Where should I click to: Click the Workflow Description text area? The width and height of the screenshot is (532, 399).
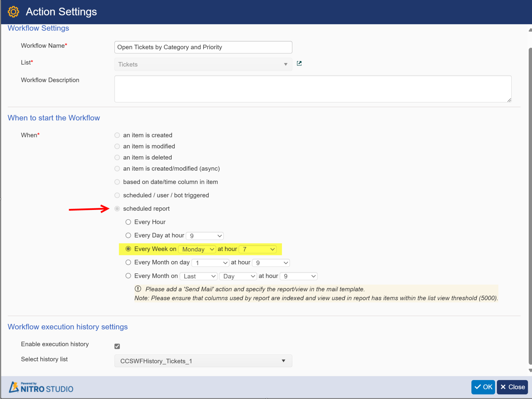[x=313, y=89]
